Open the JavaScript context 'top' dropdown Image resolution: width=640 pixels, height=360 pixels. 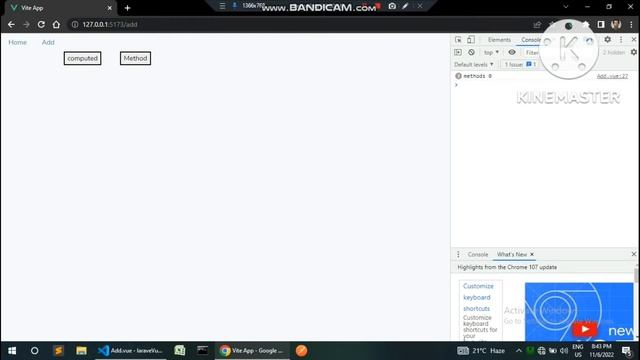pyautogui.click(x=491, y=52)
